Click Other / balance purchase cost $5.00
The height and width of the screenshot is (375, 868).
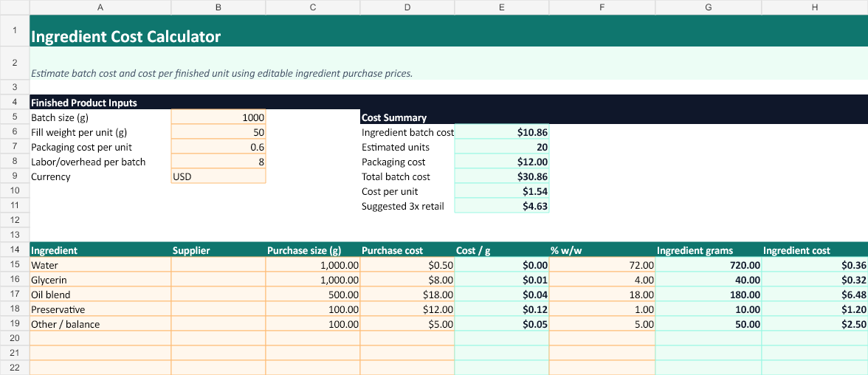[407, 324]
